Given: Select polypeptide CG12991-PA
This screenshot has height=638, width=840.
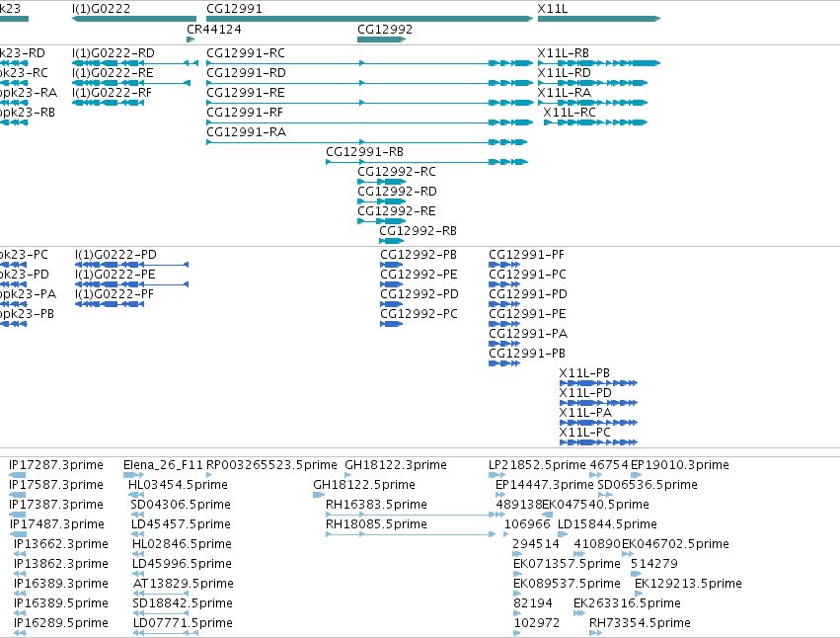Looking at the screenshot, I should tap(504, 344).
